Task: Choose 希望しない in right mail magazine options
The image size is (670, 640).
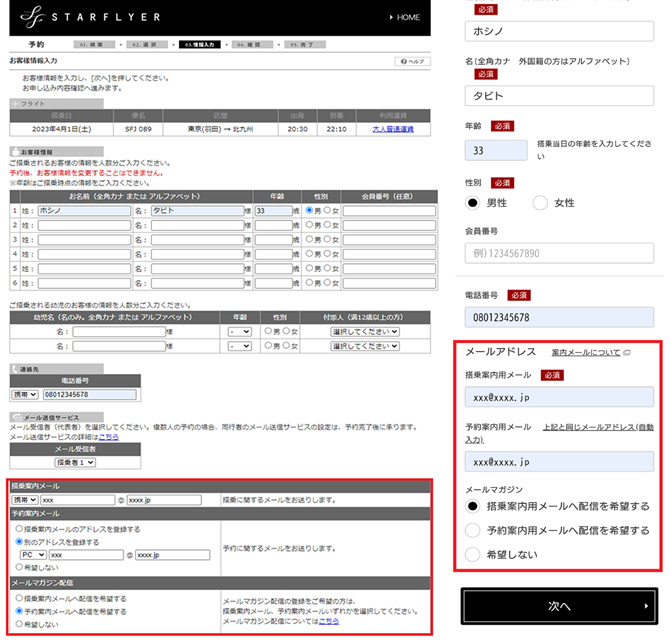Action: click(x=473, y=554)
